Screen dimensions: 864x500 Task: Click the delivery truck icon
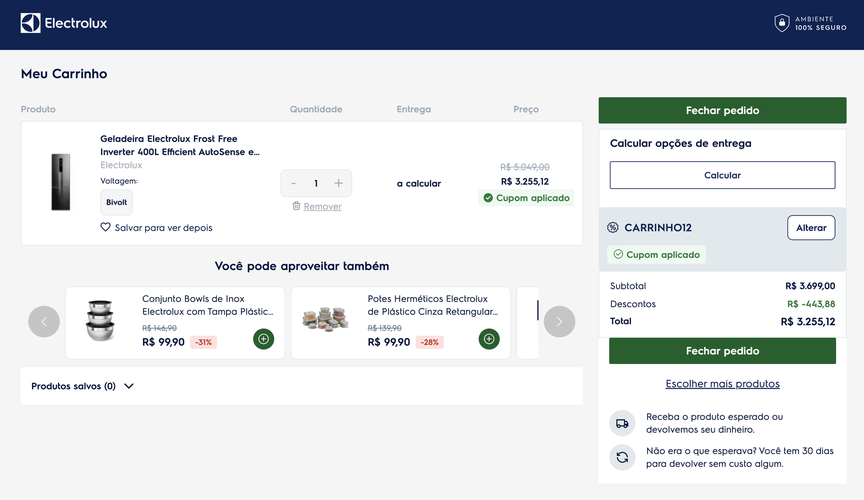pos(622,423)
